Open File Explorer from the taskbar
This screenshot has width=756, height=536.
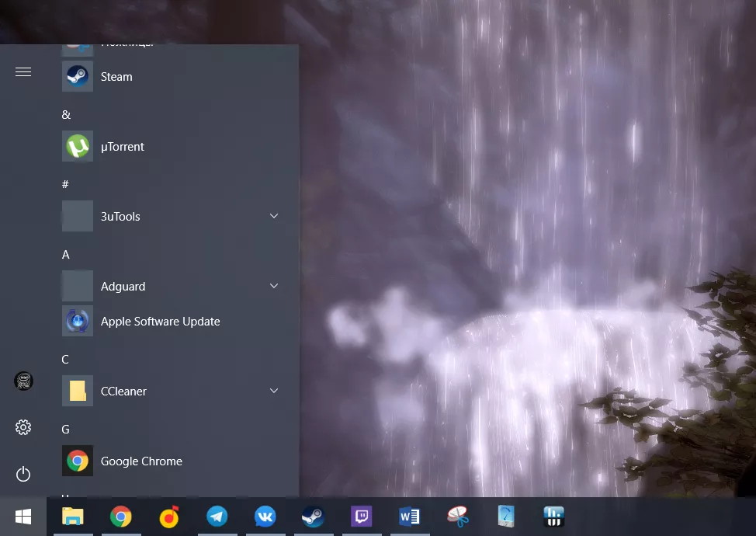click(x=73, y=517)
